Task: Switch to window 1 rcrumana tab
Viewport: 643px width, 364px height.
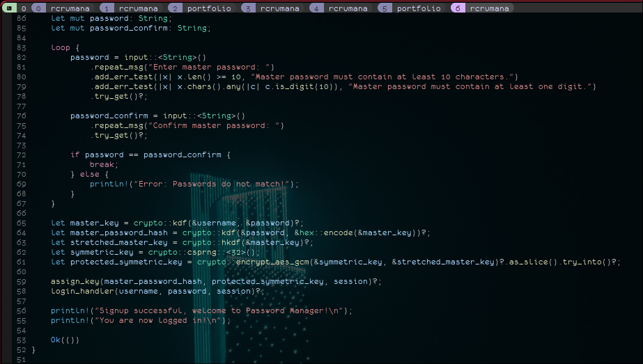Action: click(x=131, y=8)
